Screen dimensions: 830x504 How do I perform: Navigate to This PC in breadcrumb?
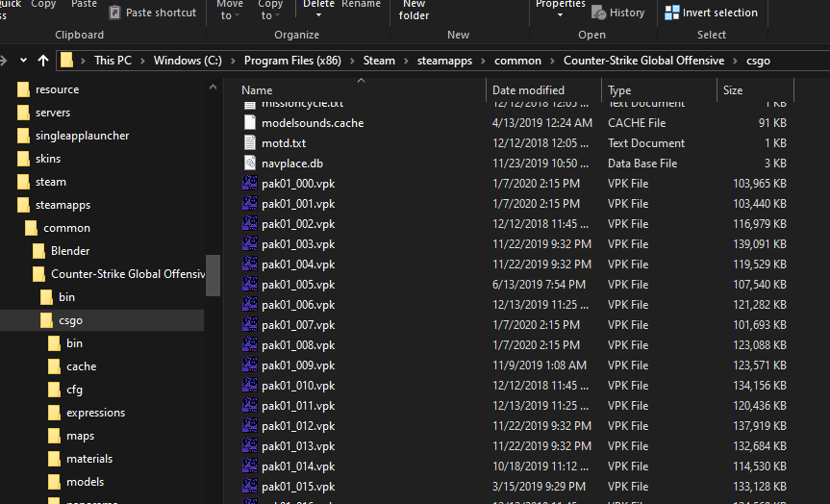pos(113,61)
